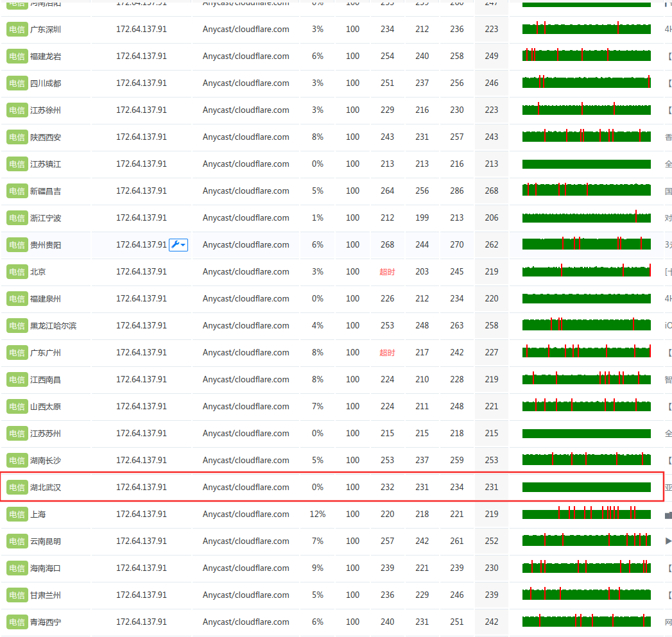This screenshot has height=637, width=672.
Task: Click the ping graph for 甘肃兰州
Action: [x=586, y=594]
